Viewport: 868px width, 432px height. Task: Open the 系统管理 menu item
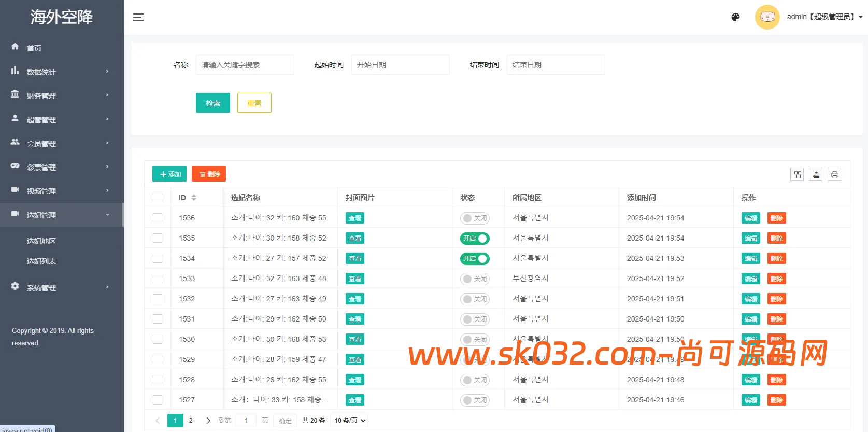pos(62,287)
